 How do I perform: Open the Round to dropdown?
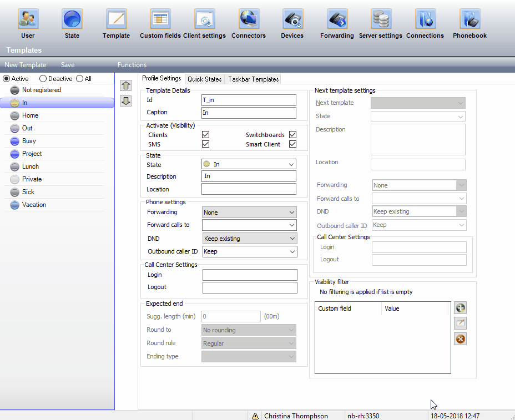(x=249, y=330)
